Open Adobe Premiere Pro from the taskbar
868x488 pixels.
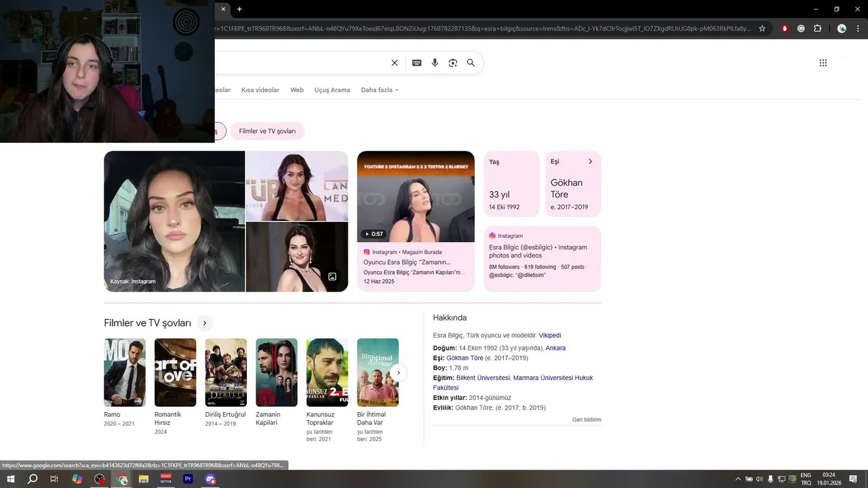(x=189, y=479)
